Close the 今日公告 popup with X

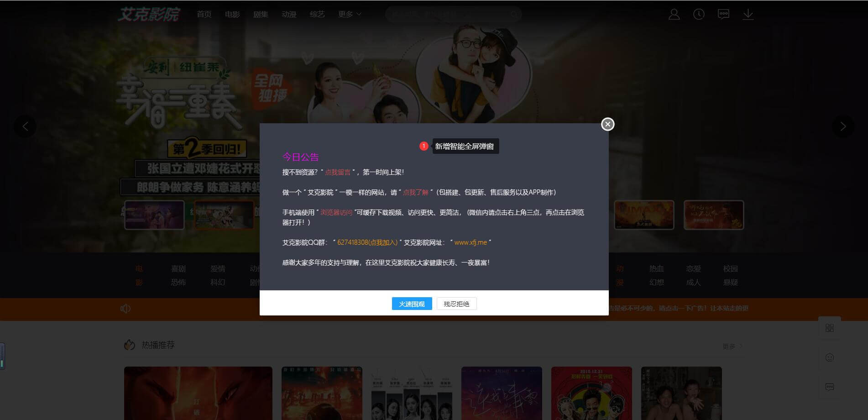[x=607, y=124]
